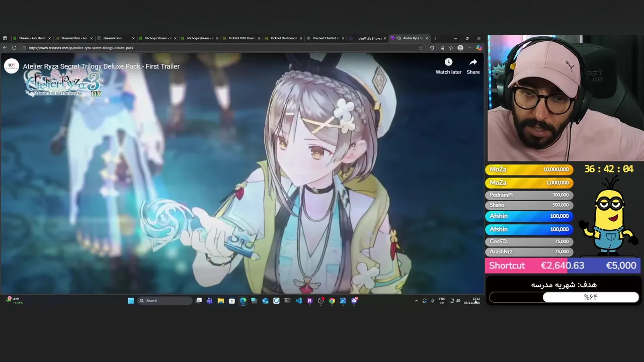Click the Shortcut €2,640.63 donation goal bar
This screenshot has height=362, width=644.
[562, 265]
